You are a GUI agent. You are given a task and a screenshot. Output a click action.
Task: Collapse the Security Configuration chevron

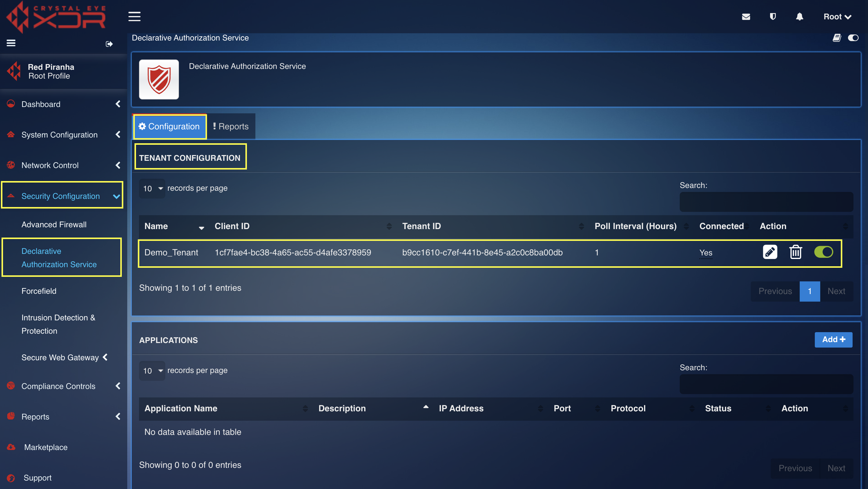pos(117,196)
